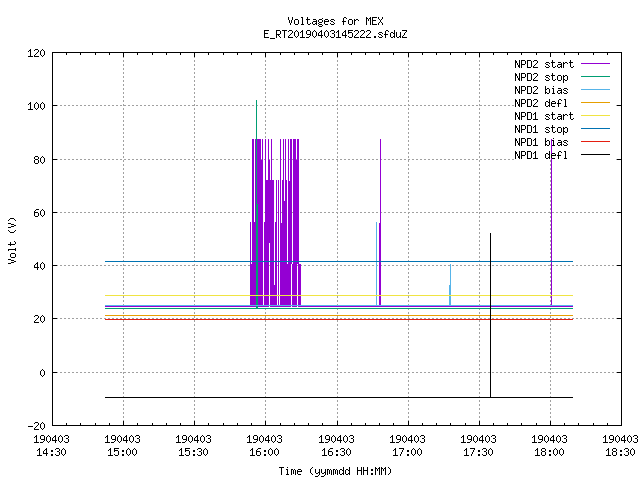
Task: Select the filename text E_RT20190403145222.sfduZ
Action: (335, 34)
